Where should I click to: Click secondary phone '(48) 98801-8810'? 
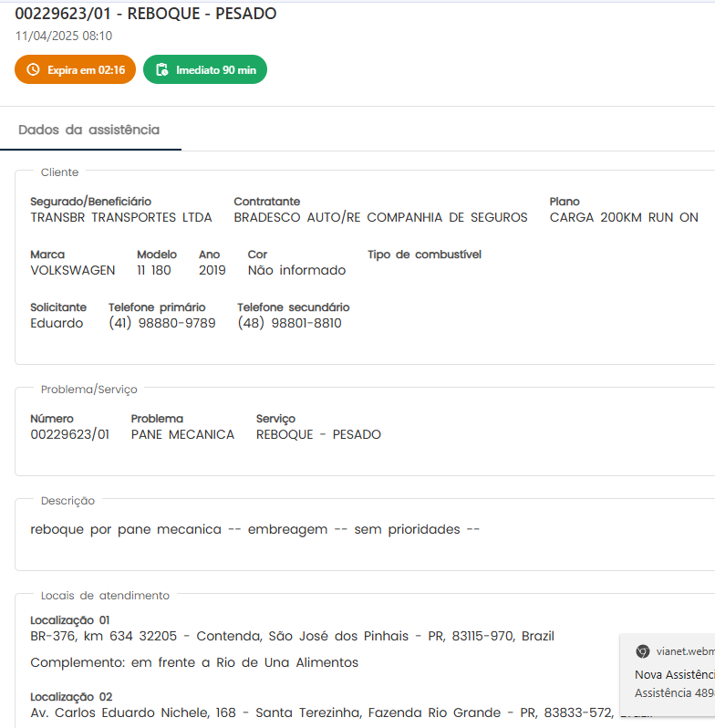pyautogui.click(x=290, y=323)
